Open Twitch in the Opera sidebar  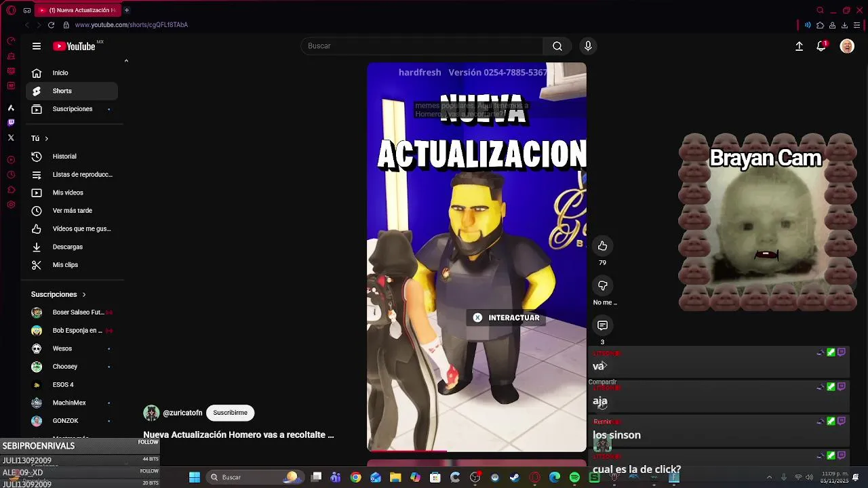tap(11, 123)
